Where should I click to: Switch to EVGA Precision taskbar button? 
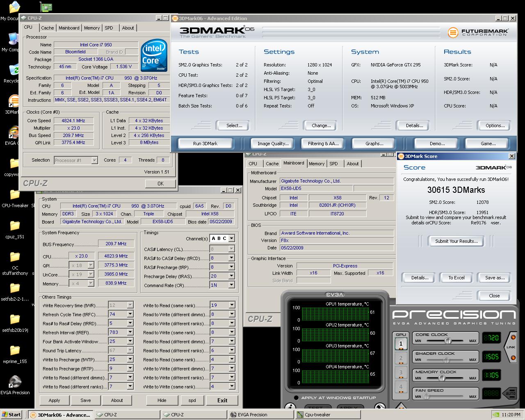coord(261,415)
